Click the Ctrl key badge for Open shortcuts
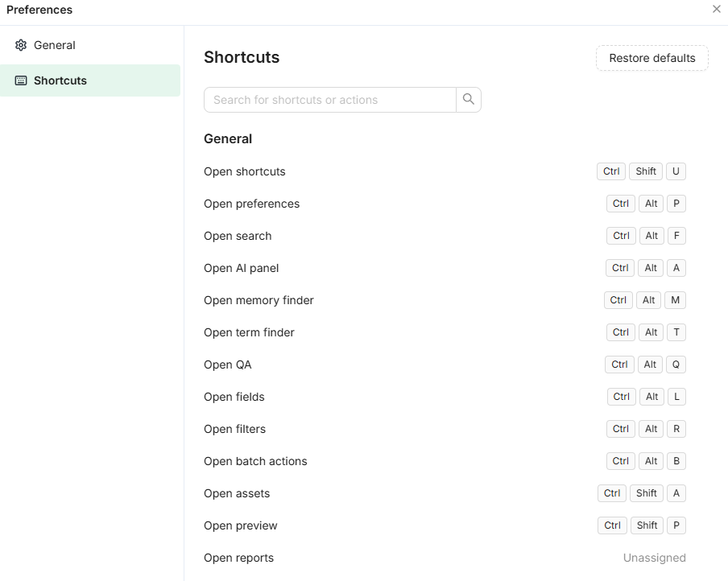The height and width of the screenshot is (581, 728). tap(610, 171)
